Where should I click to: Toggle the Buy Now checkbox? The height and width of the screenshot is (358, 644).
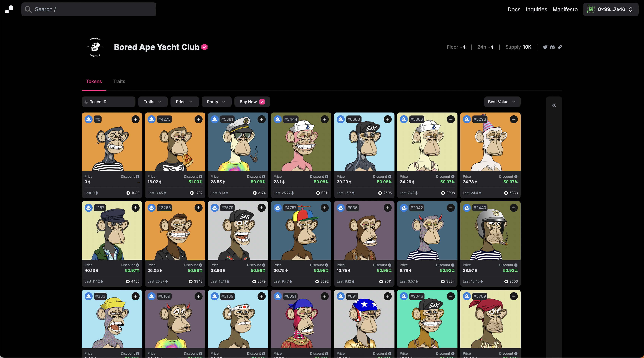coord(262,102)
